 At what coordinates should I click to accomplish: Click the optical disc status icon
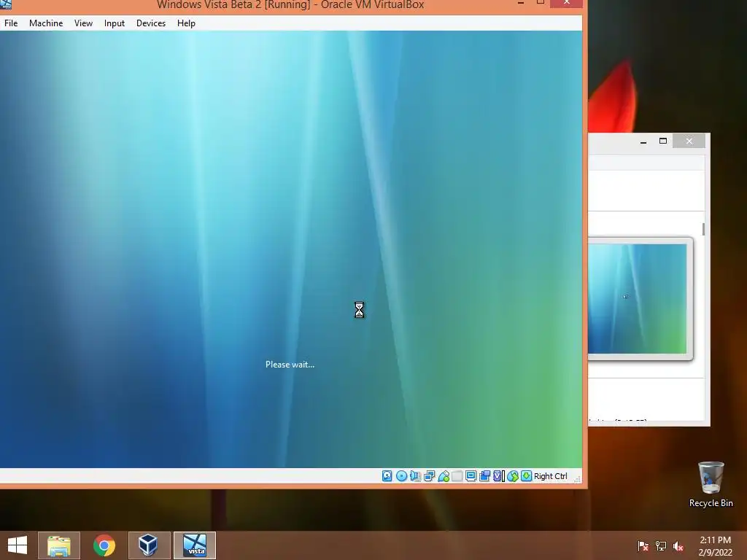[402, 475]
